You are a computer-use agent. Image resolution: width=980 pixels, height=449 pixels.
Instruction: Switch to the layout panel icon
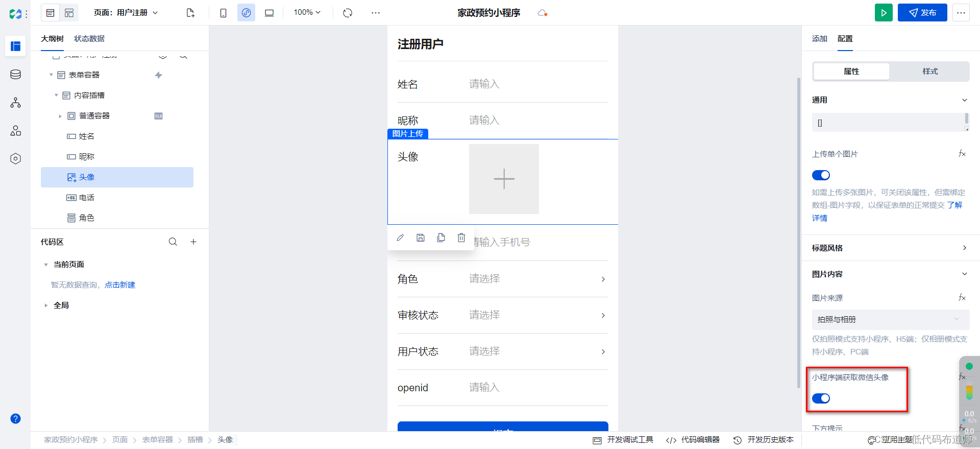coord(69,13)
